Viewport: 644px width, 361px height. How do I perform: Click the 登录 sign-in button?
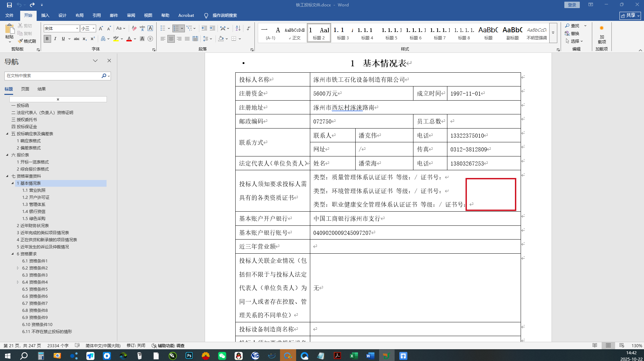click(x=572, y=5)
